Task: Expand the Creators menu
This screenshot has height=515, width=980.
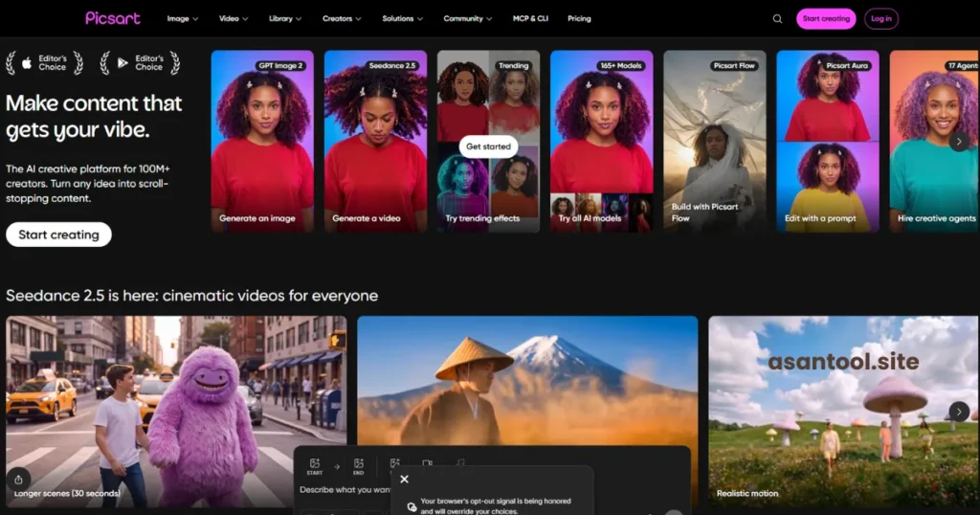Action: (342, 19)
